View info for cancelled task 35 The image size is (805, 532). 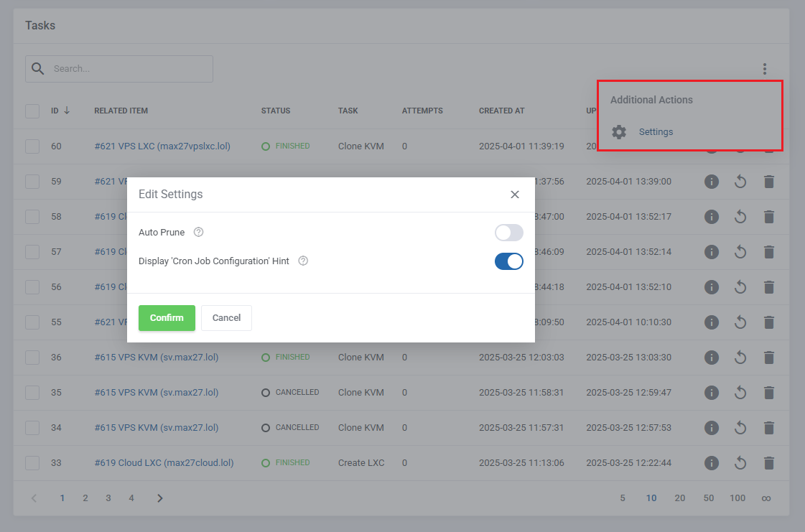tap(712, 392)
